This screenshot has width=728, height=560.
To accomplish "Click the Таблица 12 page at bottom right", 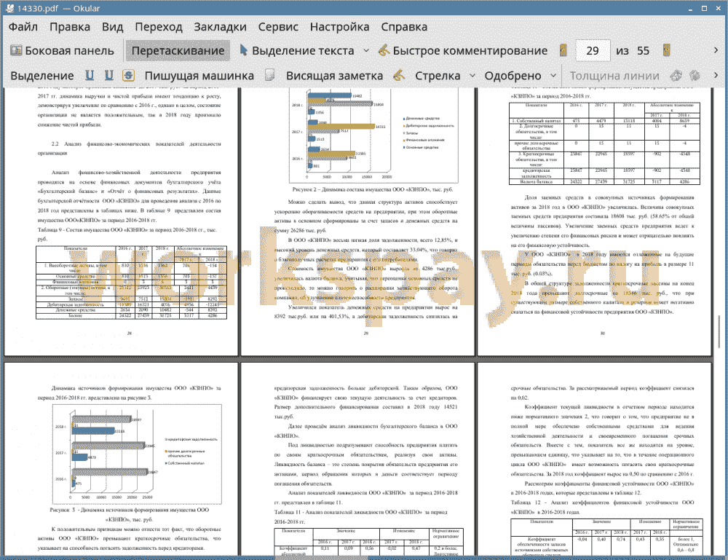I will point(594,460).
